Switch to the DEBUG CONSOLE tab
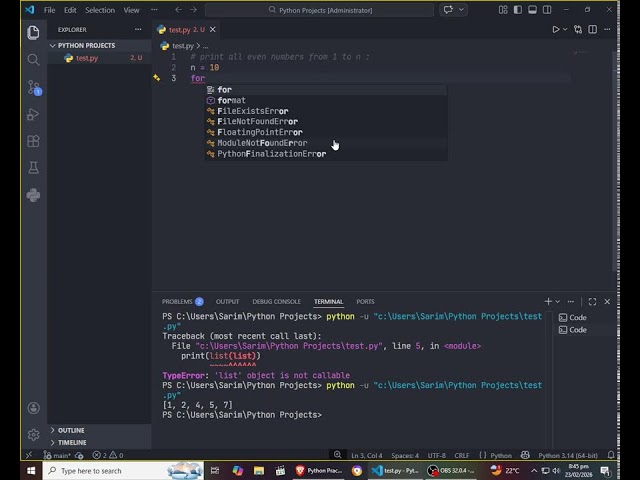640x480 pixels. pyautogui.click(x=276, y=302)
